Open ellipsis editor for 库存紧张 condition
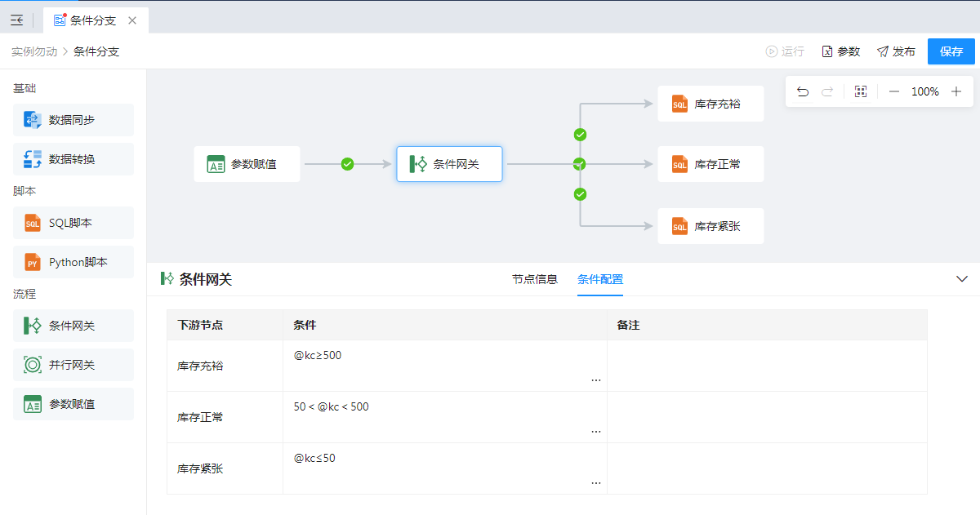The image size is (980, 515). [x=595, y=483]
